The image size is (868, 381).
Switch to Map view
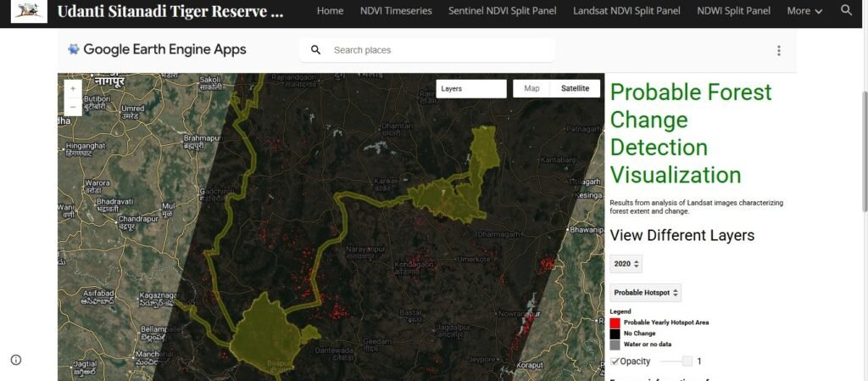point(531,88)
